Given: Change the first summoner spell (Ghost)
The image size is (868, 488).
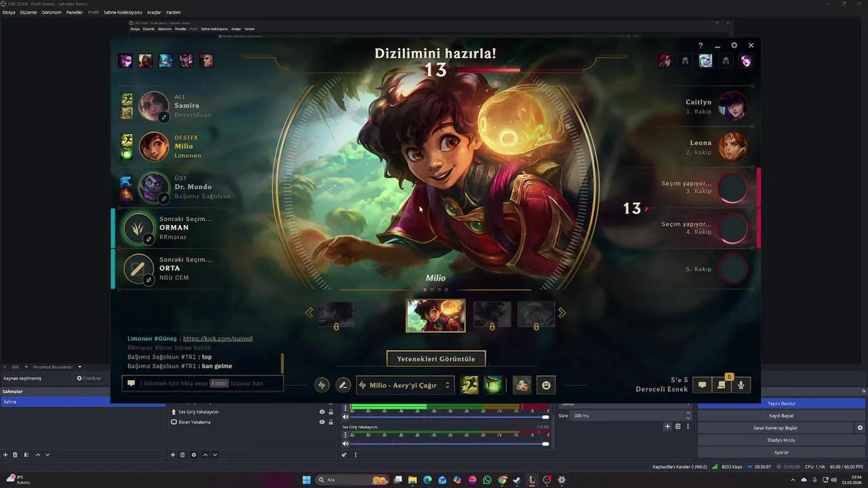Looking at the screenshot, I should coord(469,385).
